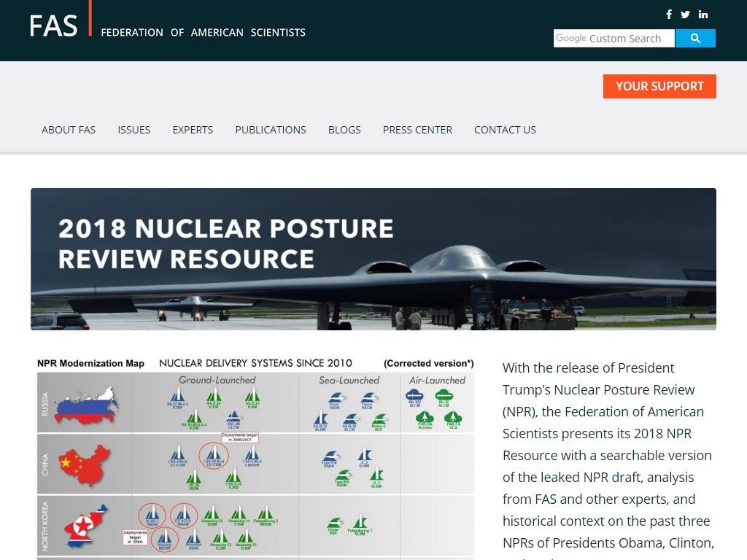Screen dimensions: 747x560
Task: Click 'Deployments began in 1990s' callout
Action: point(135,537)
